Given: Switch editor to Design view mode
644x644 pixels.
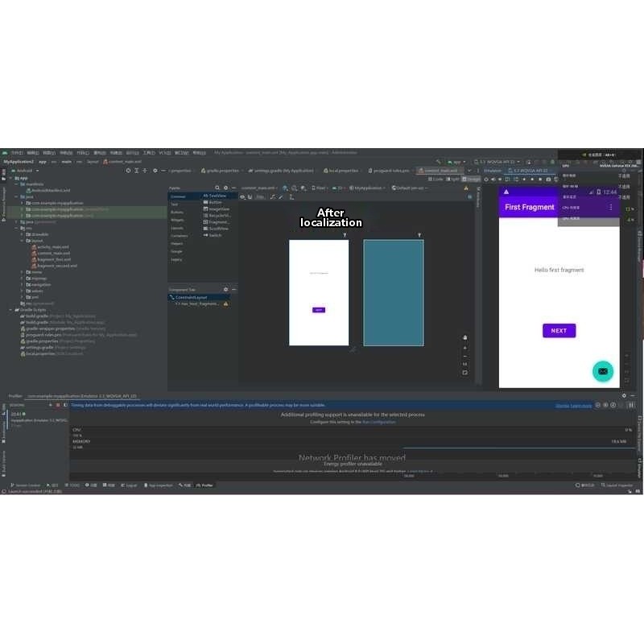Looking at the screenshot, I should [473, 180].
